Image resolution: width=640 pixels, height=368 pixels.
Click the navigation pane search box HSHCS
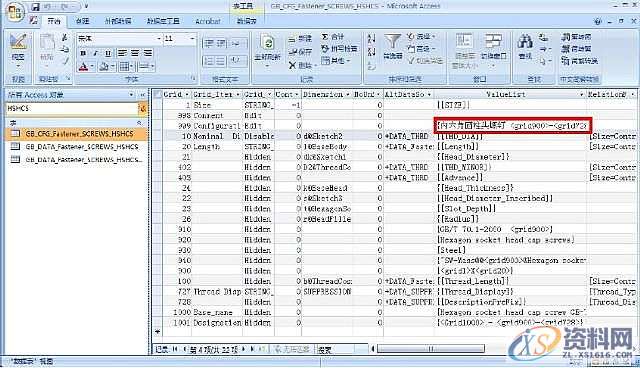coord(73,108)
